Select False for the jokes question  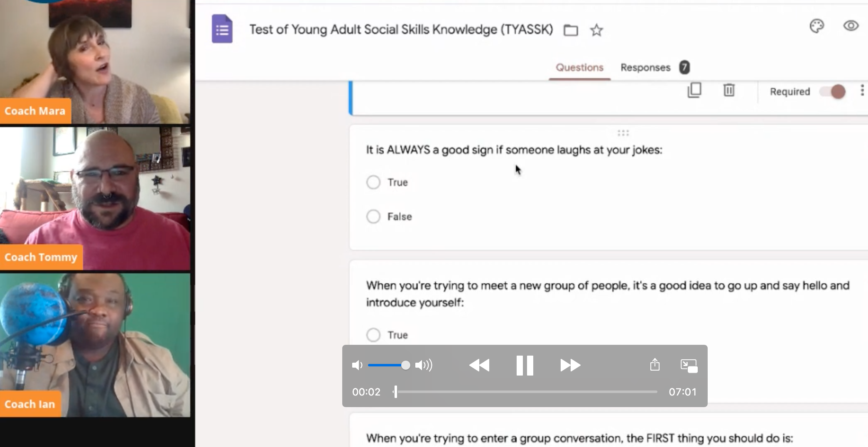pos(373,216)
